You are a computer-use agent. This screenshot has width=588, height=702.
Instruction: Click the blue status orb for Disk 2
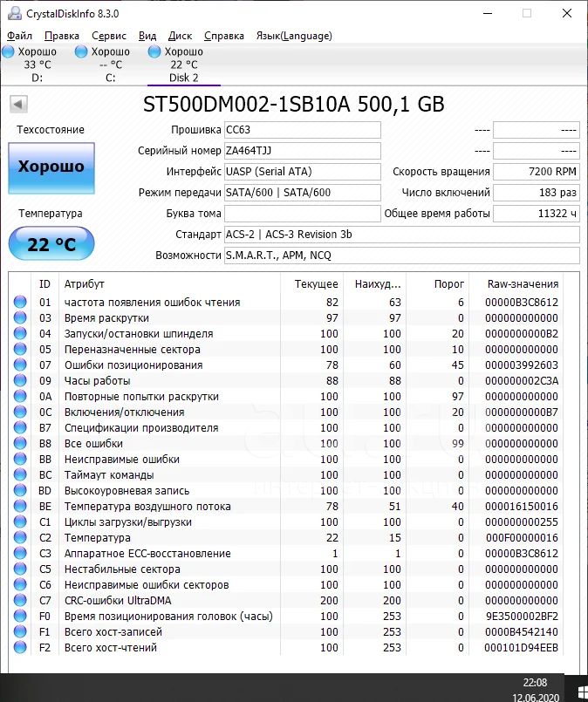click(x=154, y=52)
